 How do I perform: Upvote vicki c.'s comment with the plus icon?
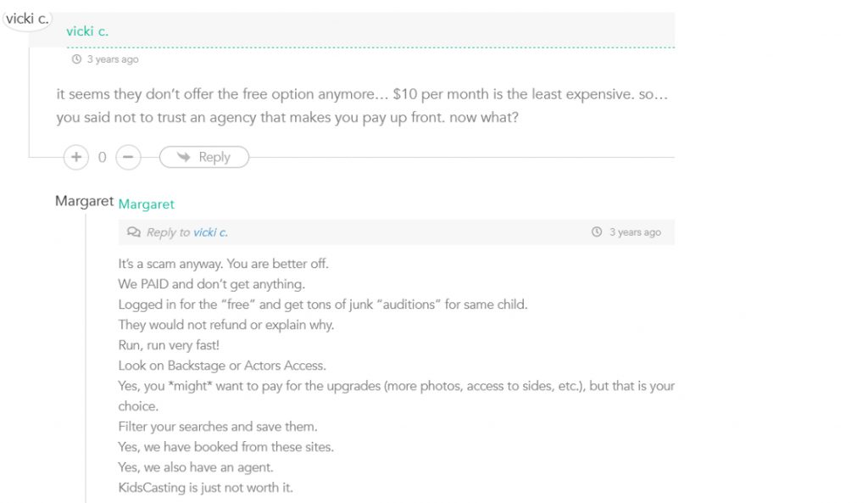[76, 157]
